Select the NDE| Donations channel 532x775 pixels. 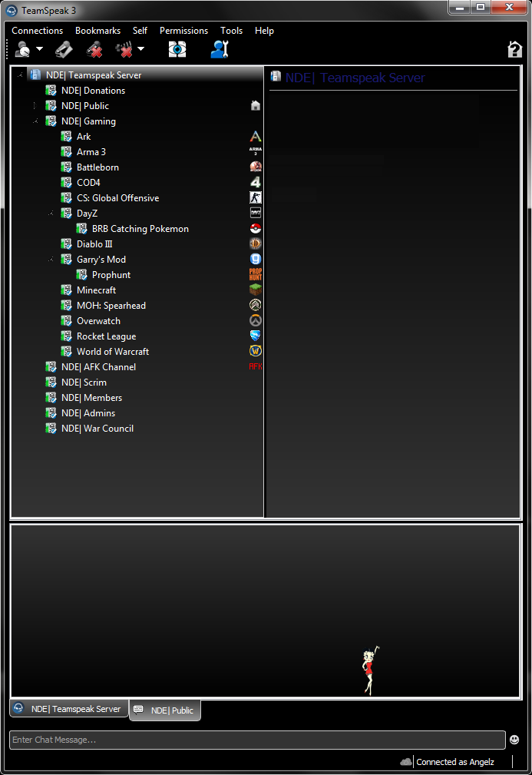[x=93, y=91]
